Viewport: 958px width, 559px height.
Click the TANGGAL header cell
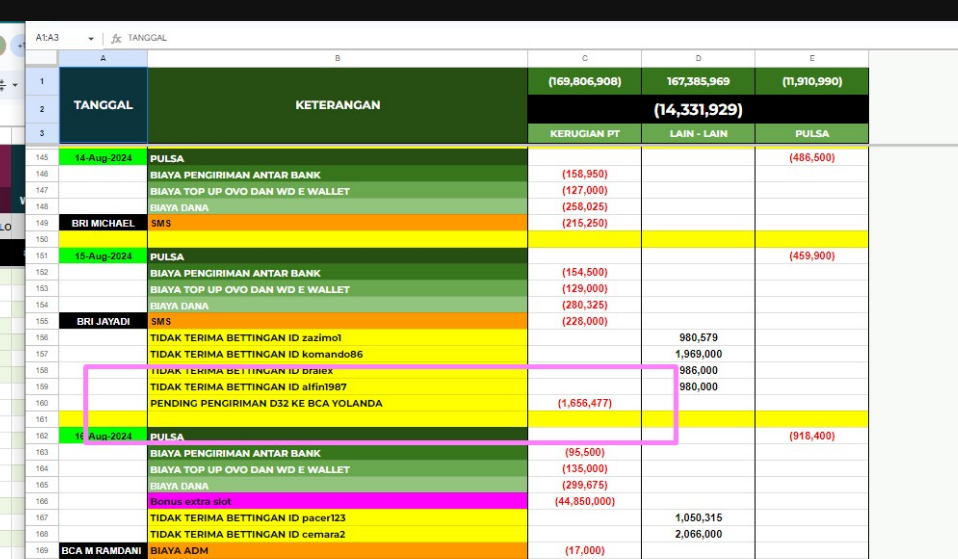(103, 105)
